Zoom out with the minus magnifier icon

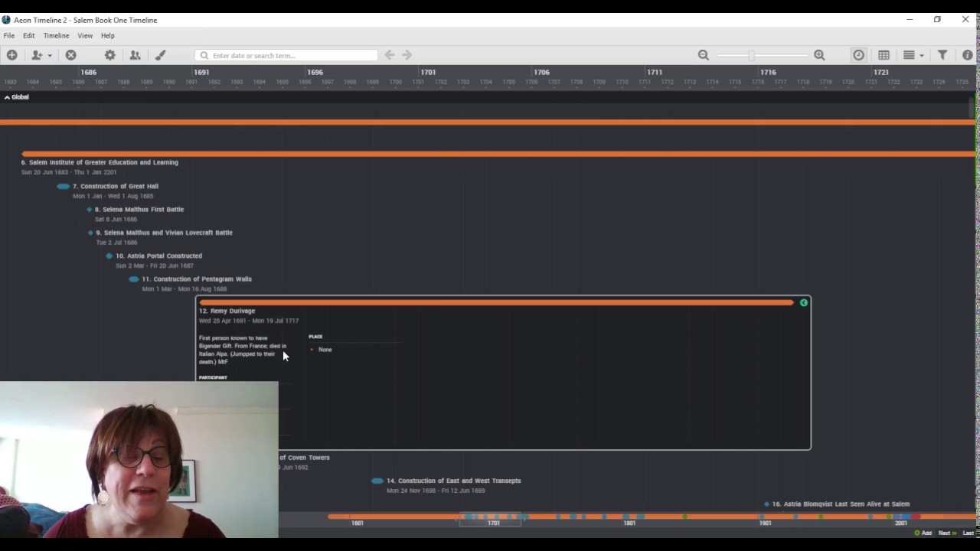click(x=704, y=55)
